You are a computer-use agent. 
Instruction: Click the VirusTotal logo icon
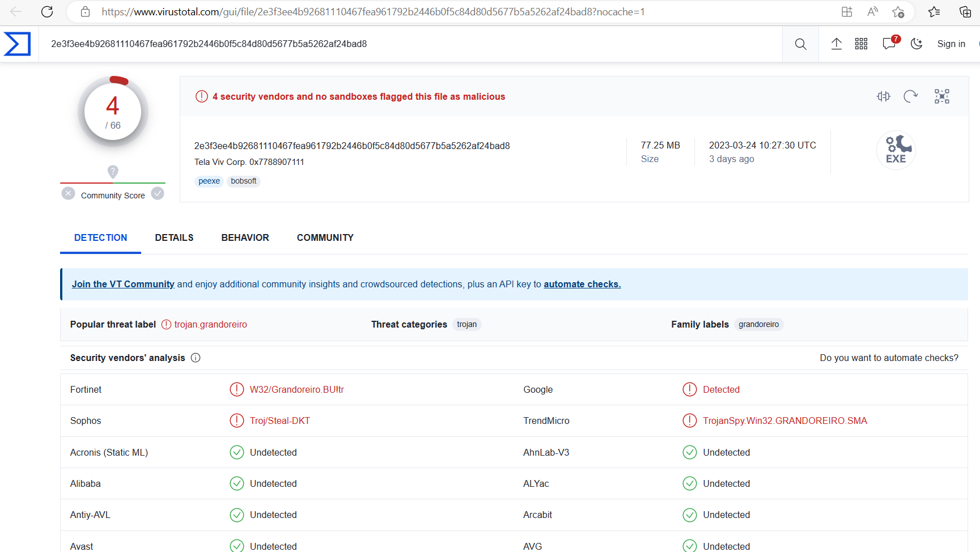17,44
